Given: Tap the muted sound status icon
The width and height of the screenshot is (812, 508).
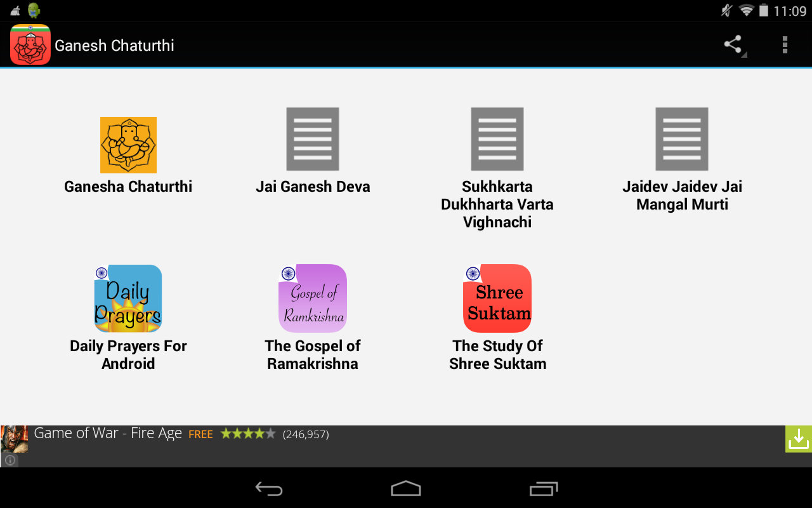Looking at the screenshot, I should tap(726, 11).
